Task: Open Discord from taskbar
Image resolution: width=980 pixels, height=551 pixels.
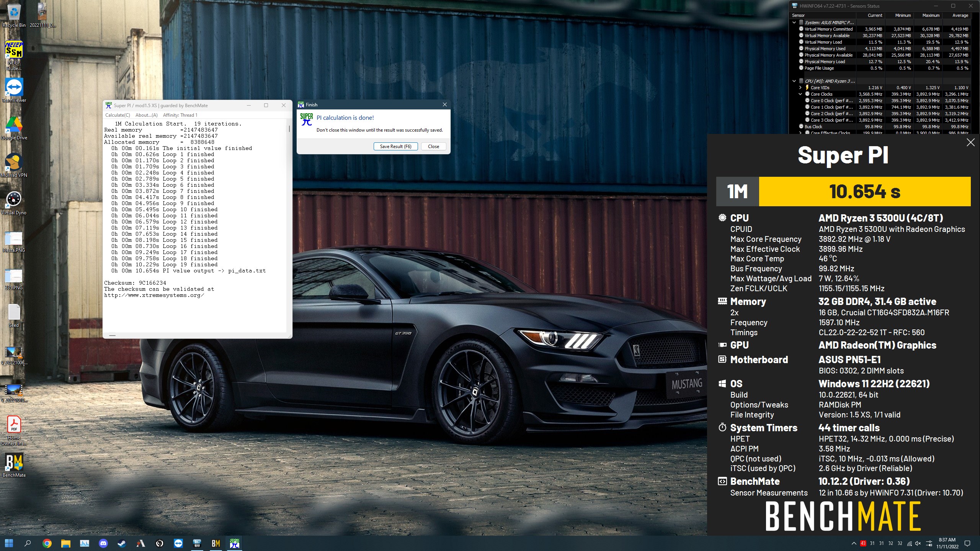Action: point(103,543)
